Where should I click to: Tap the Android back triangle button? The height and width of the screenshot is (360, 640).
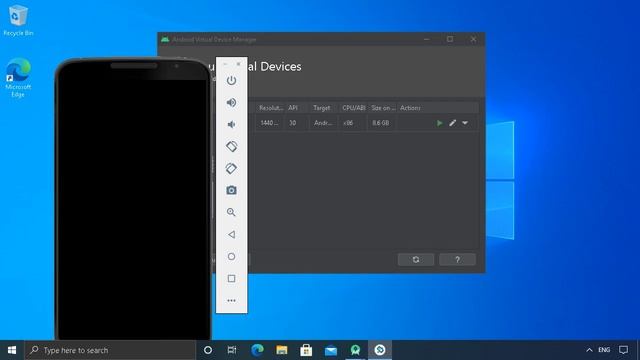pyautogui.click(x=231, y=234)
